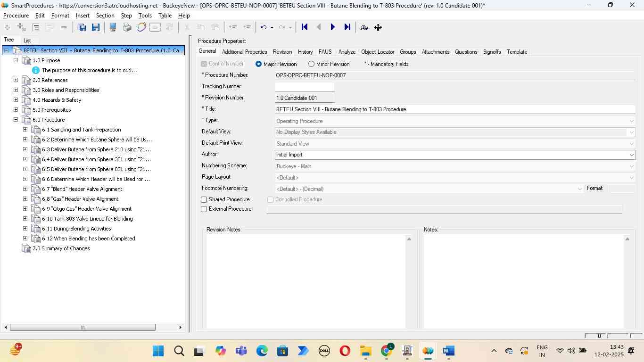Collapse 1.0 Purpose node
Screen dimensions: 644x362
click(x=16, y=60)
